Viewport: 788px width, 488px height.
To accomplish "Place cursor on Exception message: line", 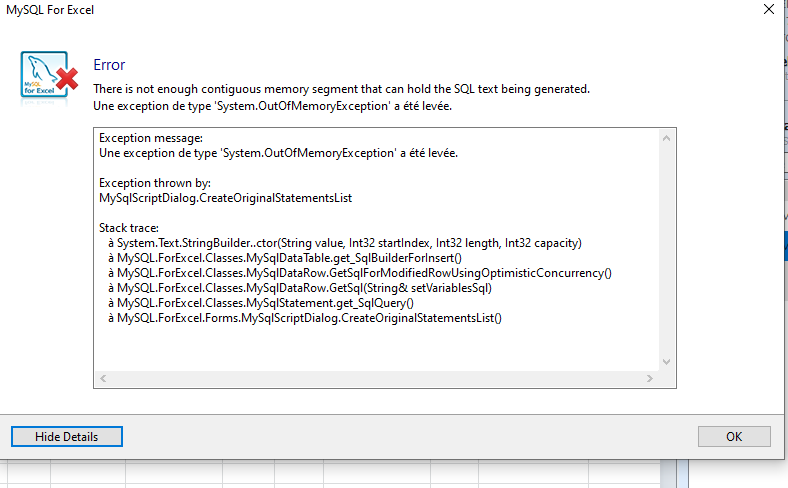I will click(151, 138).
